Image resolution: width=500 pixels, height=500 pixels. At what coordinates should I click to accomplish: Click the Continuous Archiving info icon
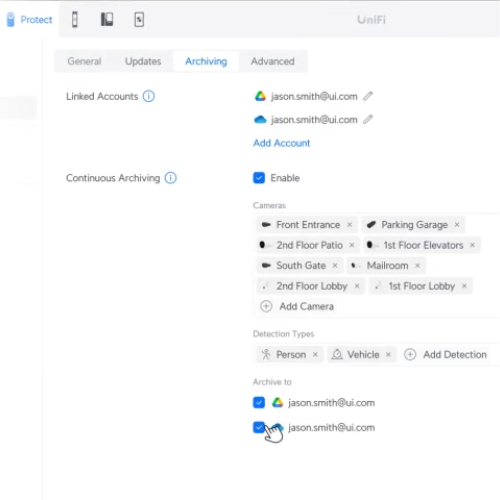coord(171,178)
